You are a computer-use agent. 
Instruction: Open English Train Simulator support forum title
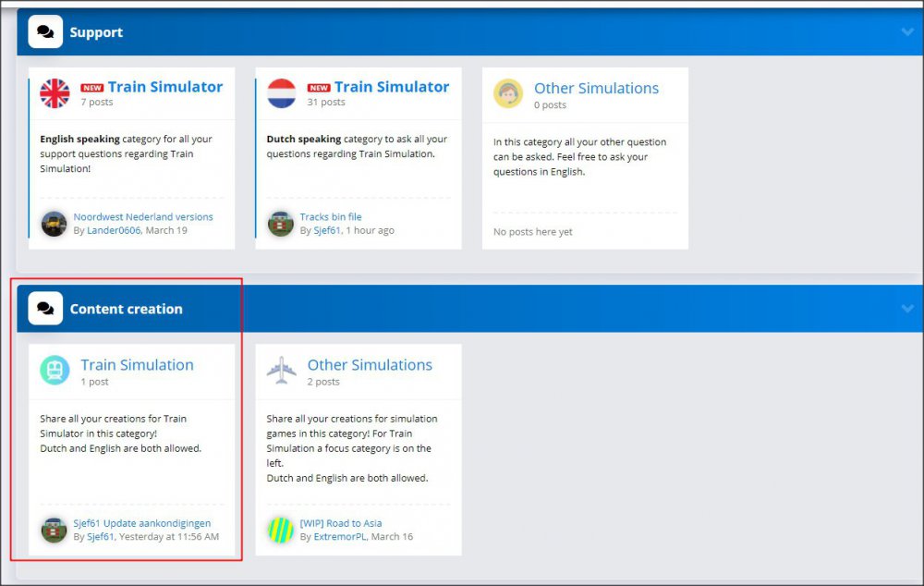(164, 87)
